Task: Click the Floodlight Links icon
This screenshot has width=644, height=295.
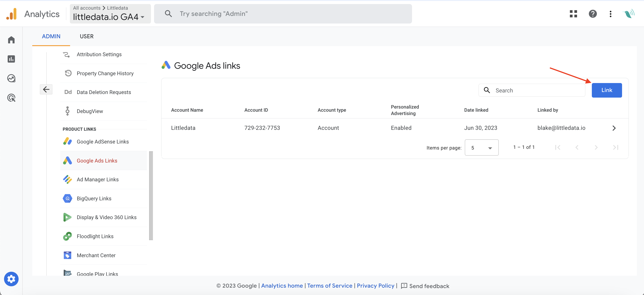Action: coord(67,236)
